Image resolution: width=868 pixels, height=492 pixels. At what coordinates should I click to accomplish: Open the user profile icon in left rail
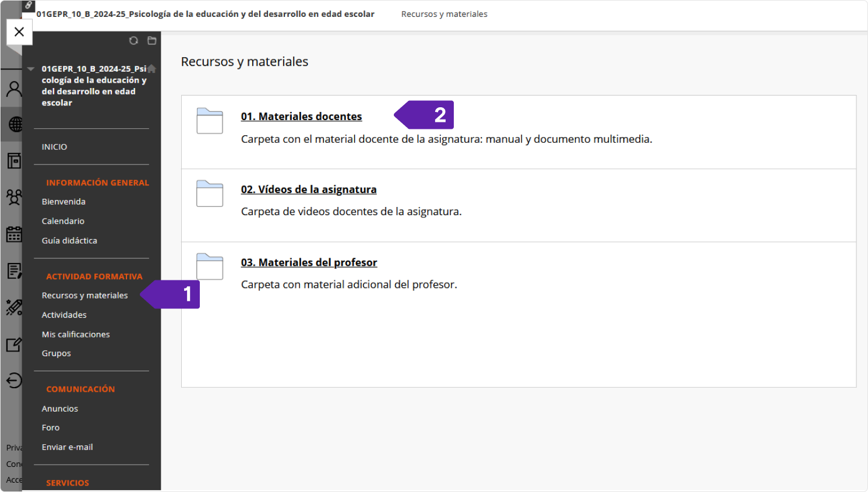pos(14,89)
